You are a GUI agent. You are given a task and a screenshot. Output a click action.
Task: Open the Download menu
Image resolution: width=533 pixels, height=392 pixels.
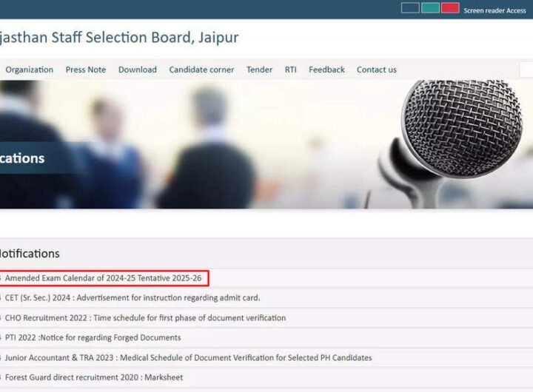pos(138,70)
